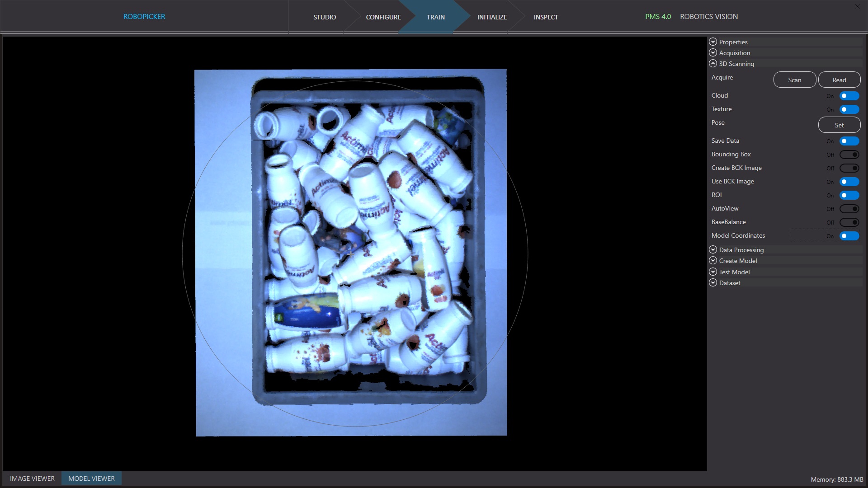Turn off the Cloud toggle
Viewport: 868px width, 488px height.
click(849, 96)
